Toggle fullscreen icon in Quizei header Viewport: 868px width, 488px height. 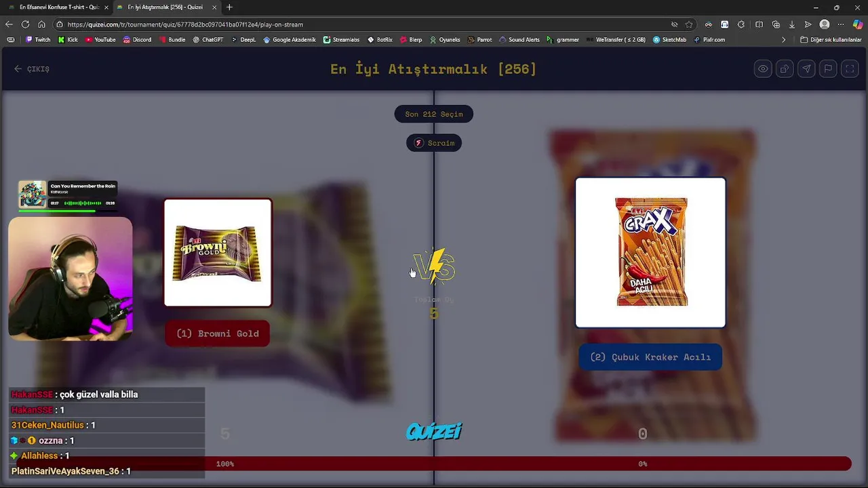850,68
